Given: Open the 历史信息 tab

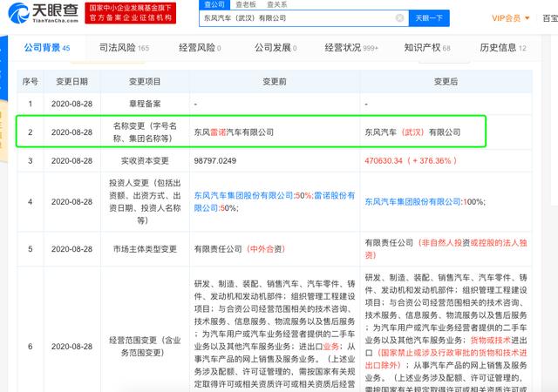Looking at the screenshot, I should coord(503,48).
